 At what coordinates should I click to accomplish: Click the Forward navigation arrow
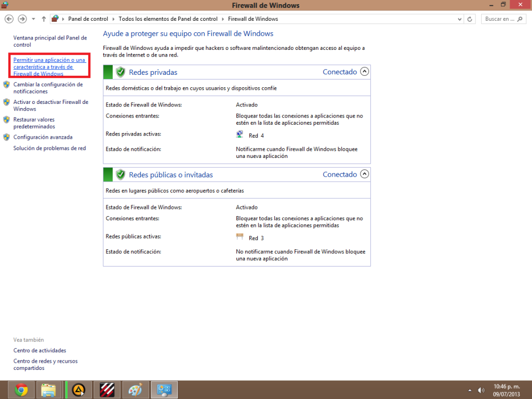click(22, 19)
